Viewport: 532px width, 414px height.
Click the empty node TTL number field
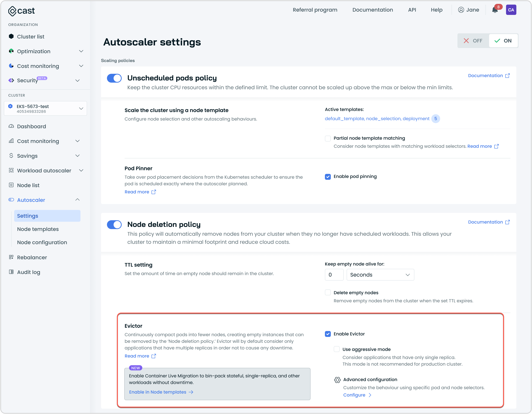(334, 275)
